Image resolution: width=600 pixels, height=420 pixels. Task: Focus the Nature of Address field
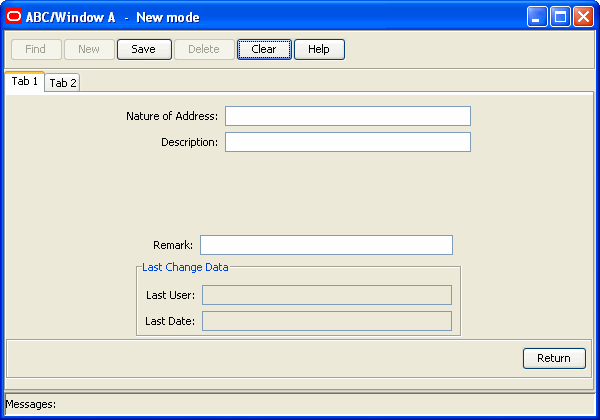tap(348, 116)
